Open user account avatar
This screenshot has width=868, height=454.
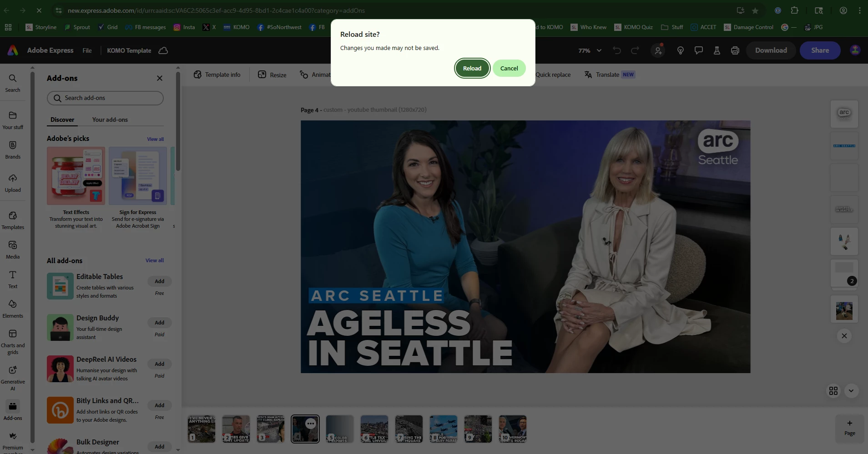pos(855,50)
